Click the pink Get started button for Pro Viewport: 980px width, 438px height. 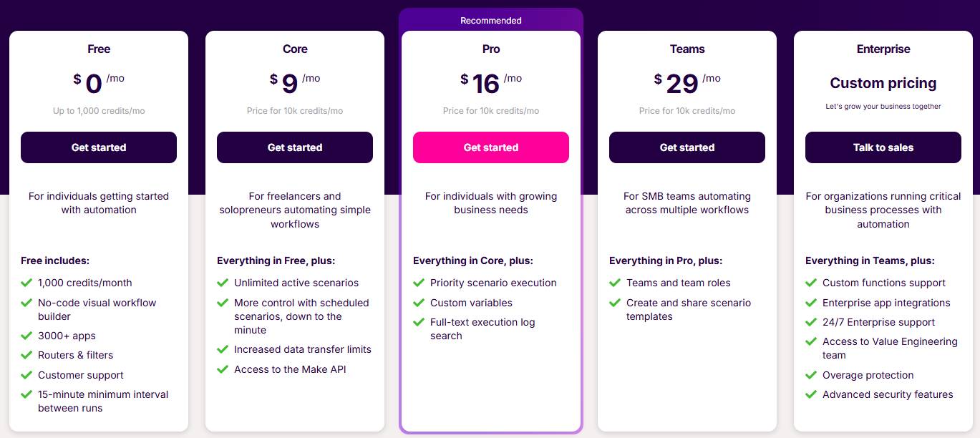pyautogui.click(x=490, y=147)
